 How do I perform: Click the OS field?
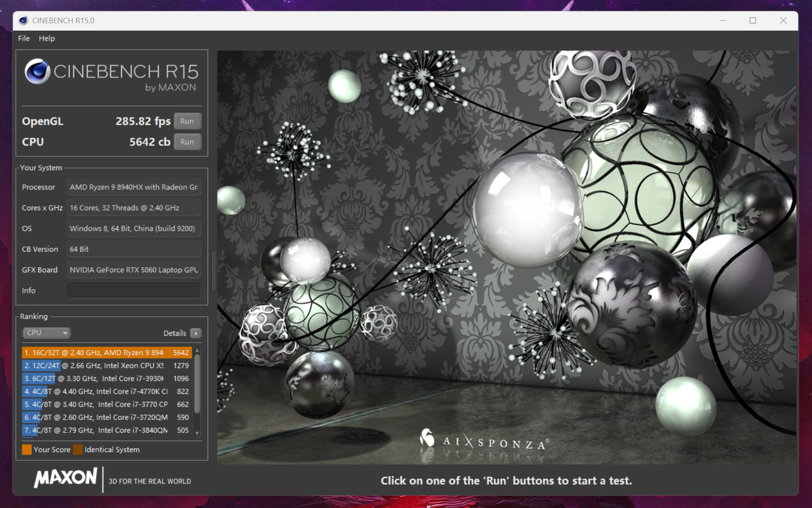[x=134, y=228]
